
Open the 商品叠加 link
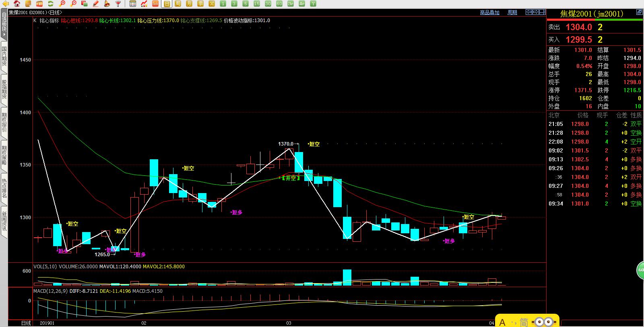[489, 12]
